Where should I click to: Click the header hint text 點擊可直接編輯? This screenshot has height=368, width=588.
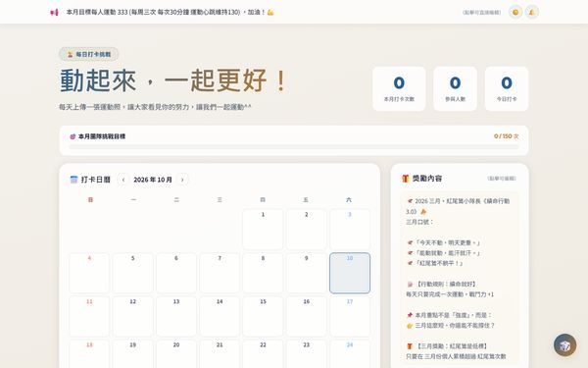[482, 13]
